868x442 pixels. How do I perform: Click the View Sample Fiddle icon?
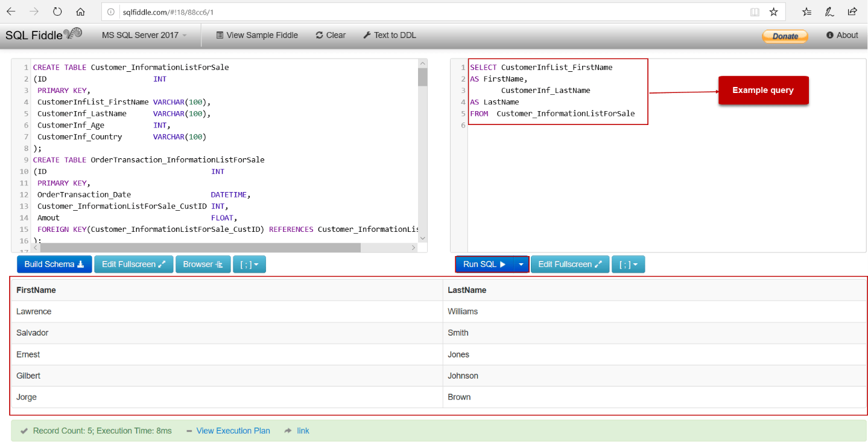tap(220, 35)
